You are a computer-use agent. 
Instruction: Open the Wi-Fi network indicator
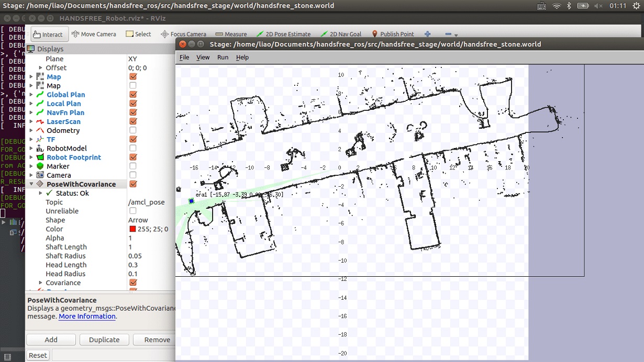coord(556,6)
